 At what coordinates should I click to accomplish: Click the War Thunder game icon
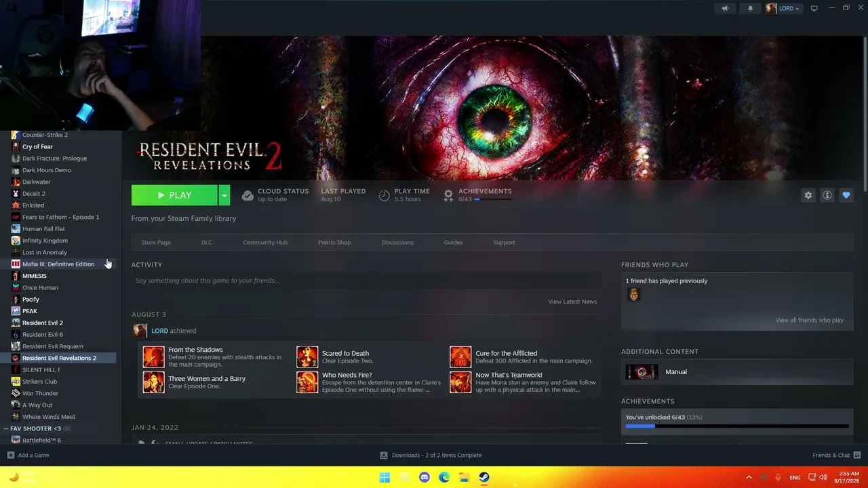coord(16,393)
